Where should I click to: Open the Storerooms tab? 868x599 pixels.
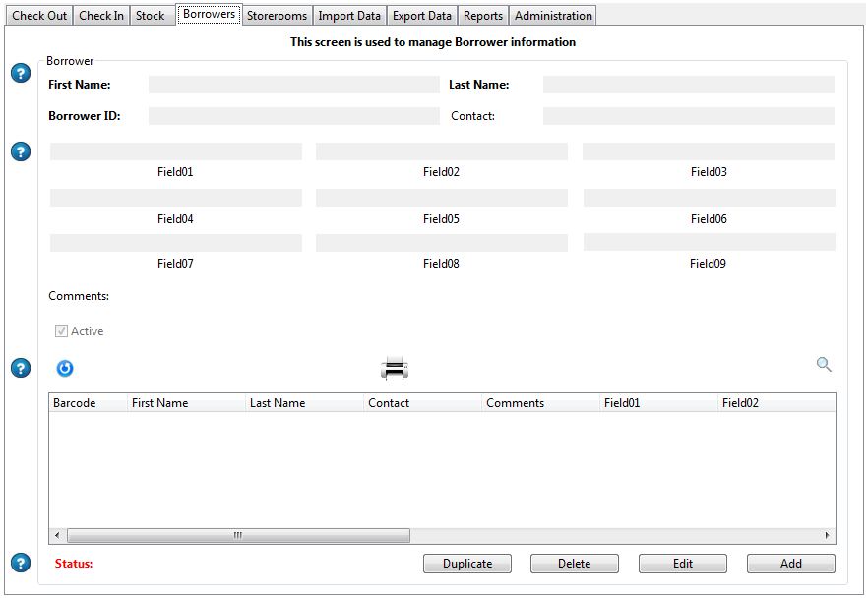tap(278, 16)
